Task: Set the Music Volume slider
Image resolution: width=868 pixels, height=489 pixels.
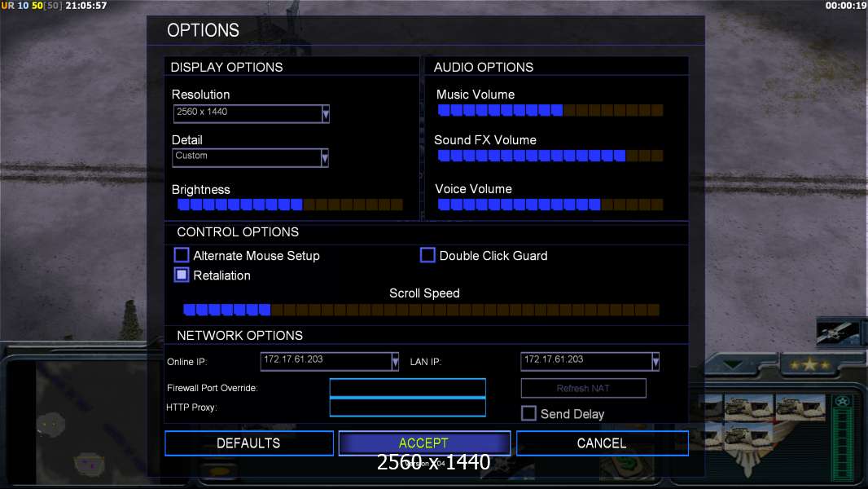Action: click(x=550, y=110)
